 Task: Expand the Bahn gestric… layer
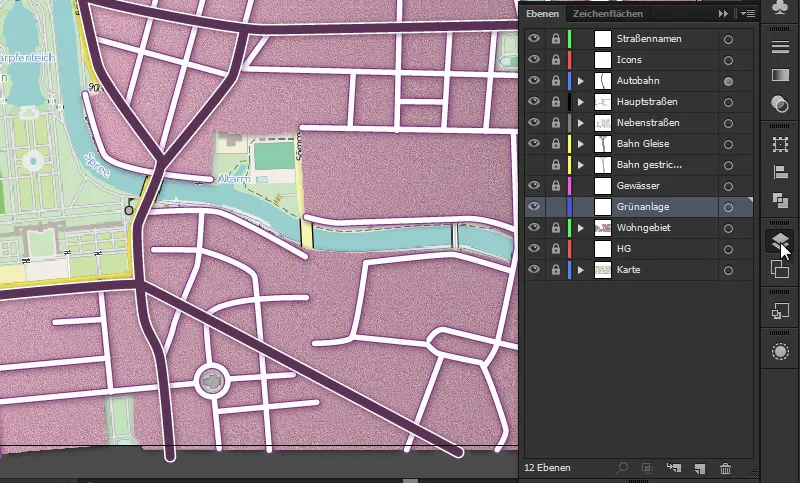coord(581,165)
